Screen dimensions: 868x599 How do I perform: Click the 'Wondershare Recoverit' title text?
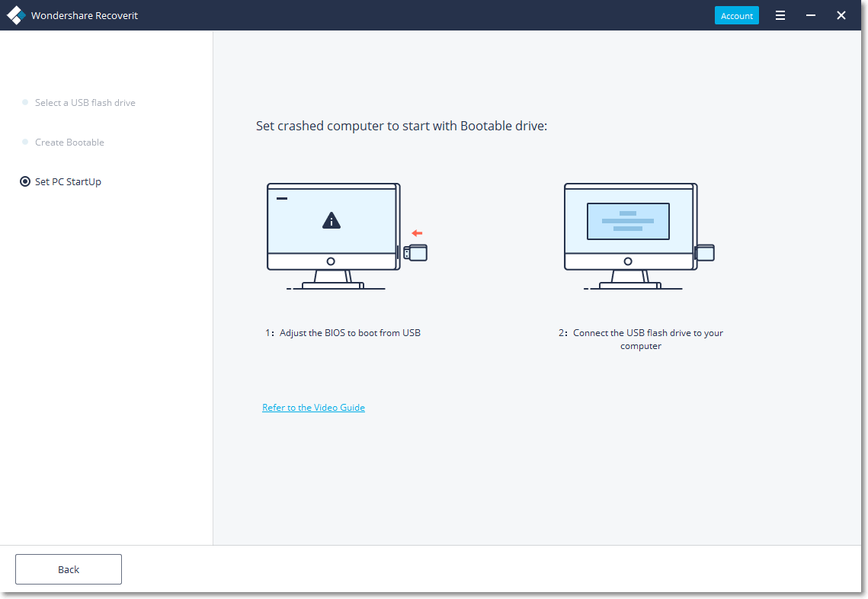(x=84, y=15)
